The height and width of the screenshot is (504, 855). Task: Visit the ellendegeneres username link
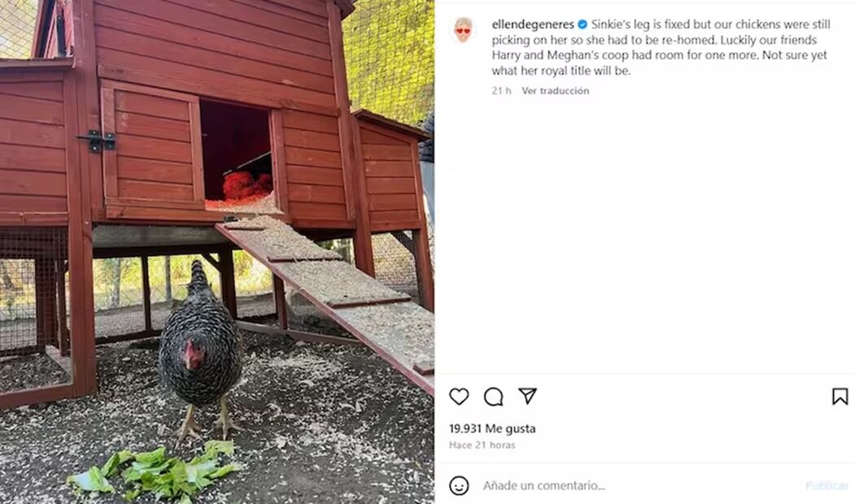point(533,24)
